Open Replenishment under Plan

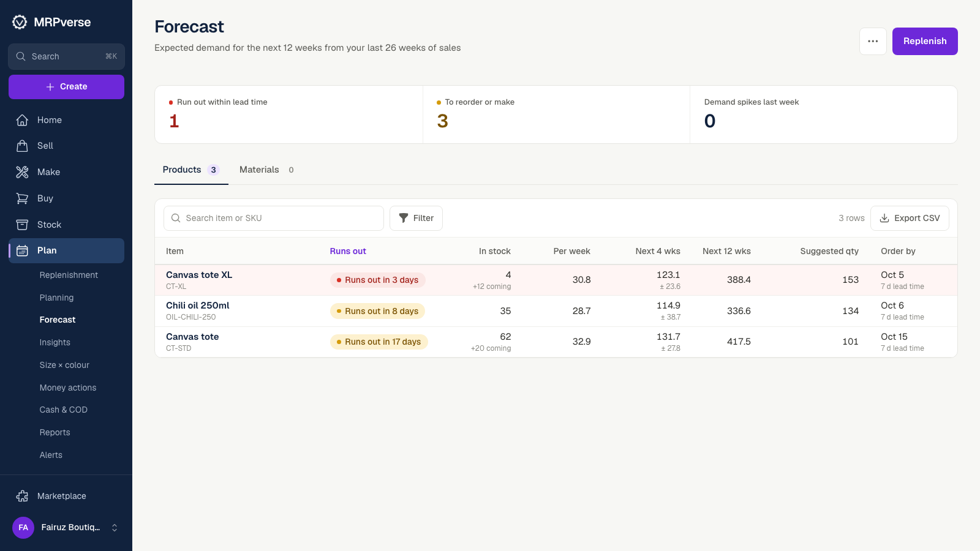[69, 275]
